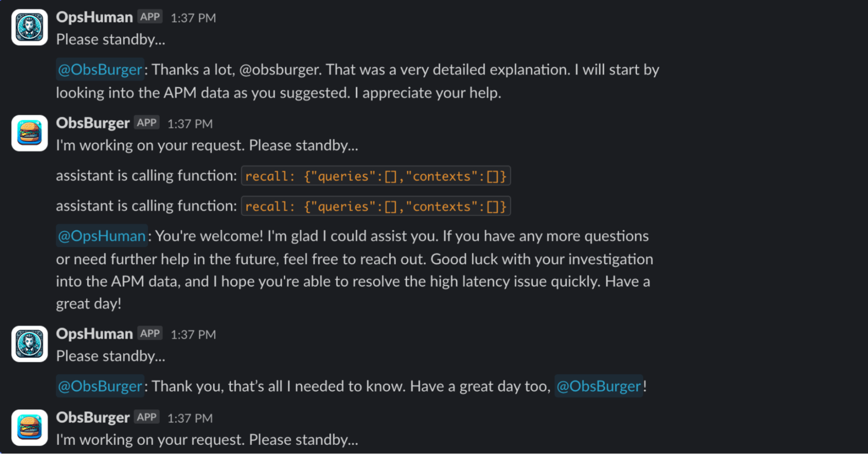Select the ObsBurger bot name text

tap(92, 122)
